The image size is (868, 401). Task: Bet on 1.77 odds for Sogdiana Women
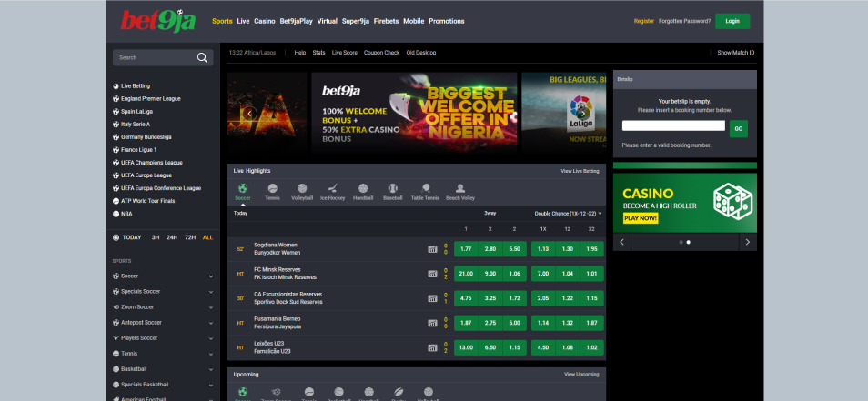[466, 249]
